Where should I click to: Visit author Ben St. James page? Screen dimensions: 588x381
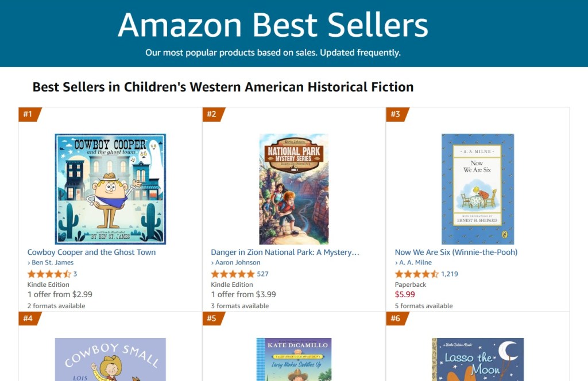tap(52, 262)
